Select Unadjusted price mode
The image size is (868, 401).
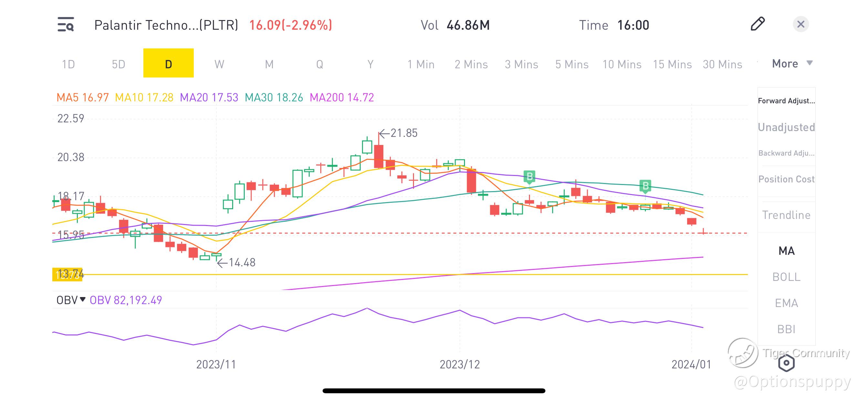point(786,127)
